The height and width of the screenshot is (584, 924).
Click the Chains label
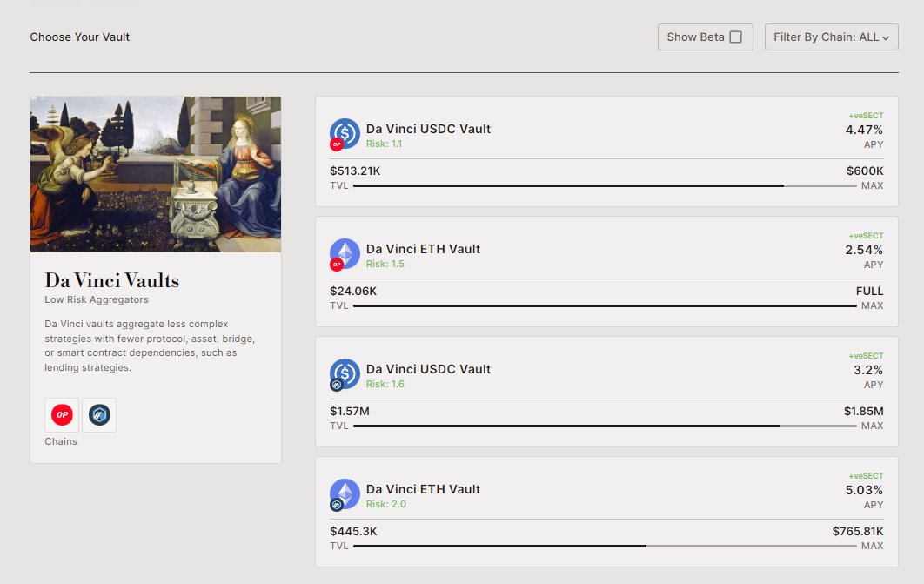tap(61, 441)
